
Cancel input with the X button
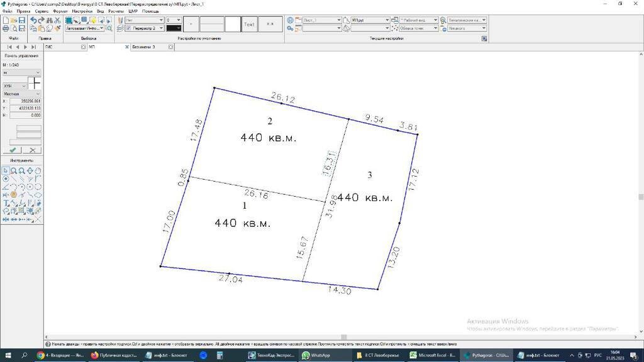pos(33,150)
